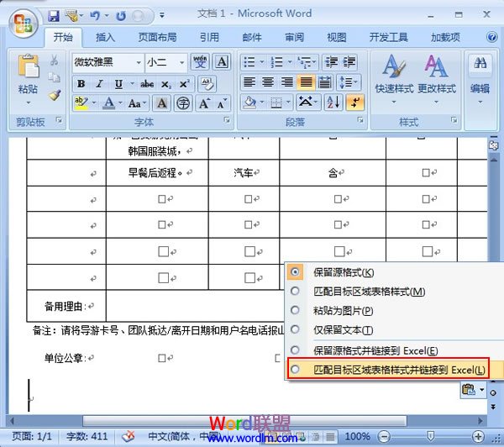Switch to the 审阅 tab
The height and width of the screenshot is (447, 504).
(x=295, y=38)
